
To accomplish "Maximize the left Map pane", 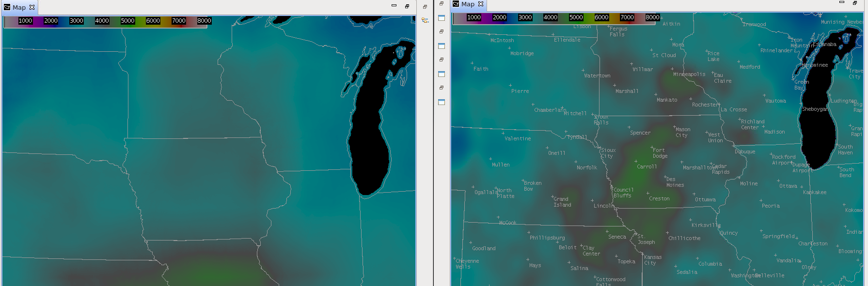I will point(407,6).
